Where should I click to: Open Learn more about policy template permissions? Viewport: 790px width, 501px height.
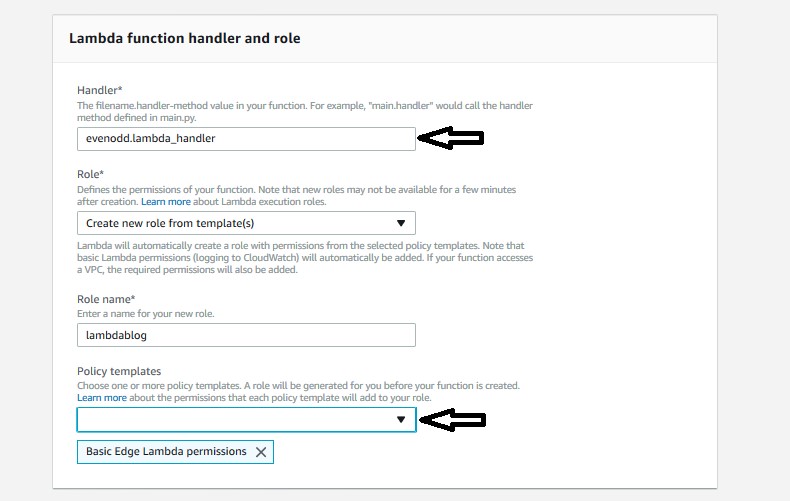(102, 398)
